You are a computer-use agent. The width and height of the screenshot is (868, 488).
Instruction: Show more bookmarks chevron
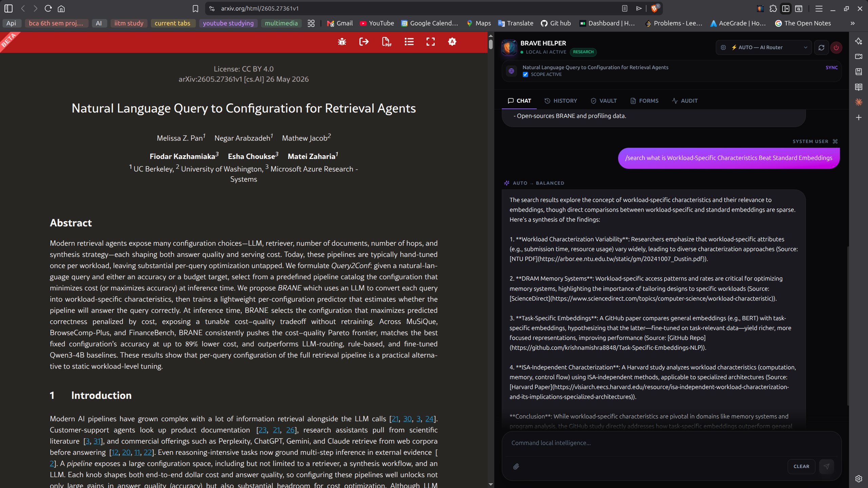point(853,23)
